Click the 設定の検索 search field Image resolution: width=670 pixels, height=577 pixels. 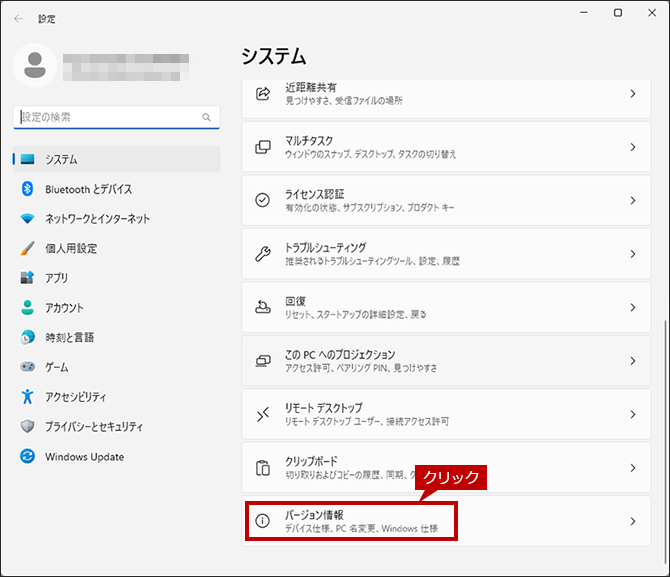point(116,117)
